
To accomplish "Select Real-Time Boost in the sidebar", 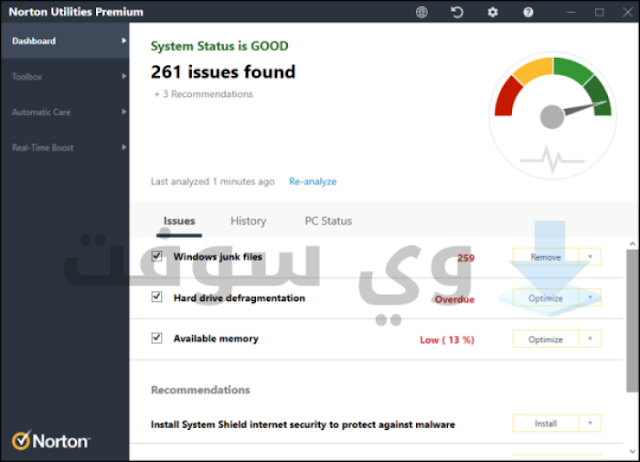I will click(x=65, y=147).
